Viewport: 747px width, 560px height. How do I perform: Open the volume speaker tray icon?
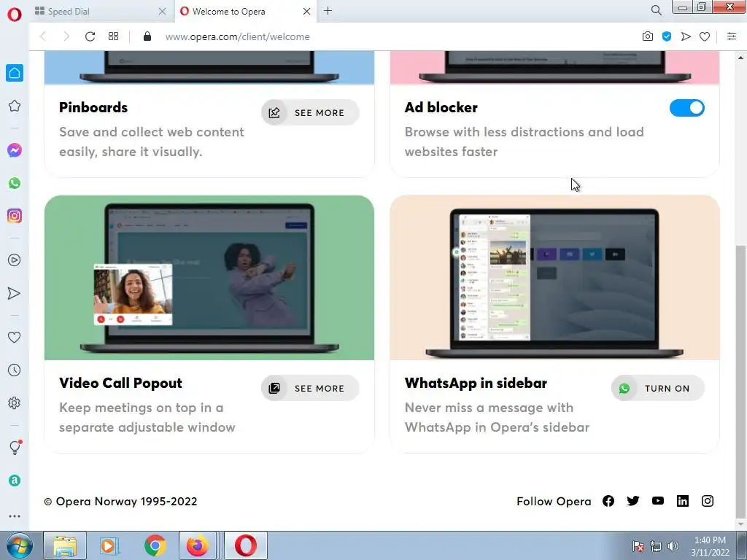[x=673, y=546]
